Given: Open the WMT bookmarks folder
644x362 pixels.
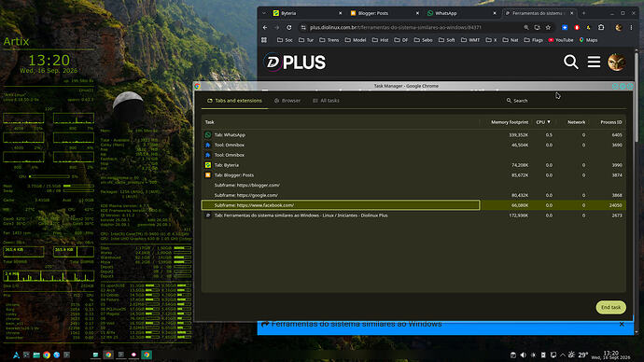Looking at the screenshot, I should tap(470, 40).
